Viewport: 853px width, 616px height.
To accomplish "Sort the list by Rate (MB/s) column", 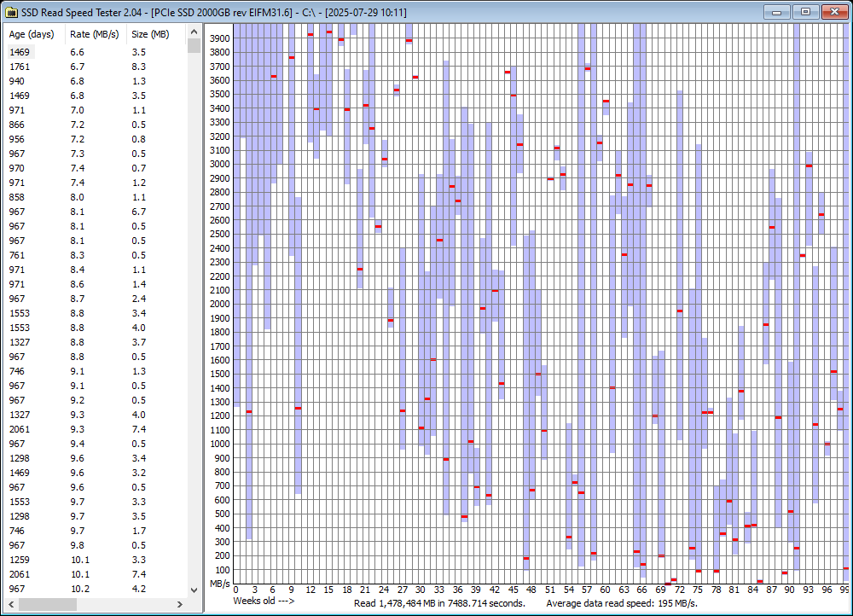I will pyautogui.click(x=96, y=34).
